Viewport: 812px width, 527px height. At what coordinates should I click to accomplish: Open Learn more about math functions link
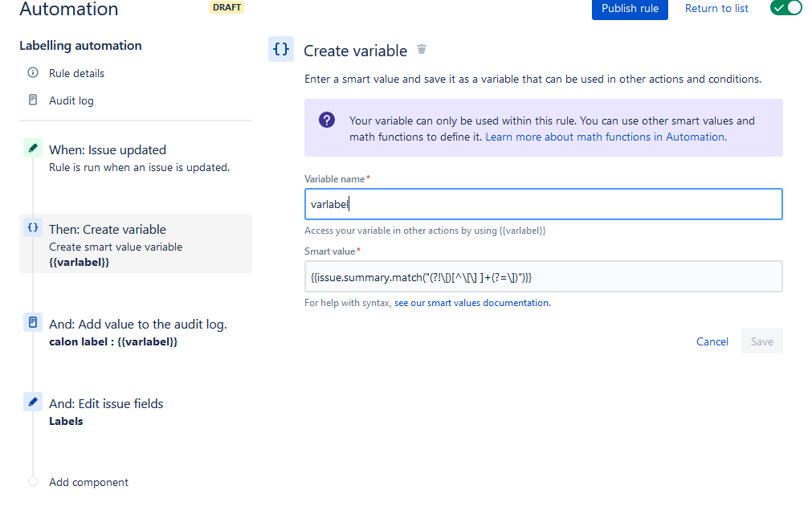coord(606,137)
